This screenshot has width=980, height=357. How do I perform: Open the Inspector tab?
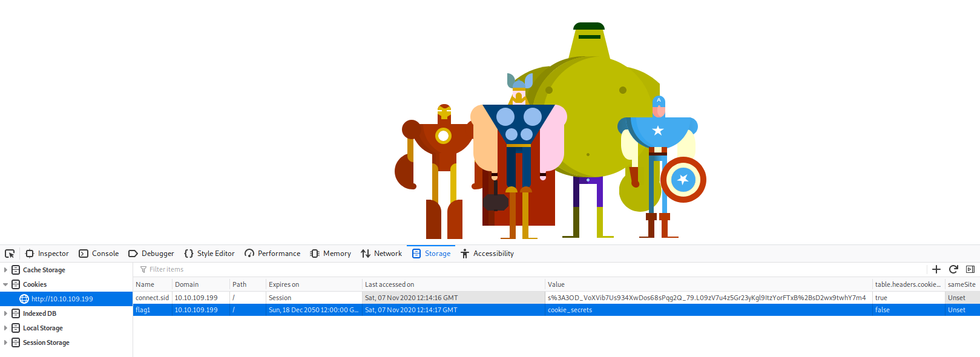(47, 254)
